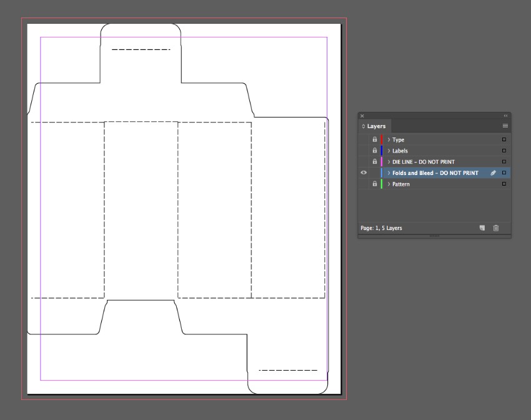Viewport: 531px width, 420px height.
Task: Hide the Folds and Bleed layer
Action: pyautogui.click(x=364, y=173)
